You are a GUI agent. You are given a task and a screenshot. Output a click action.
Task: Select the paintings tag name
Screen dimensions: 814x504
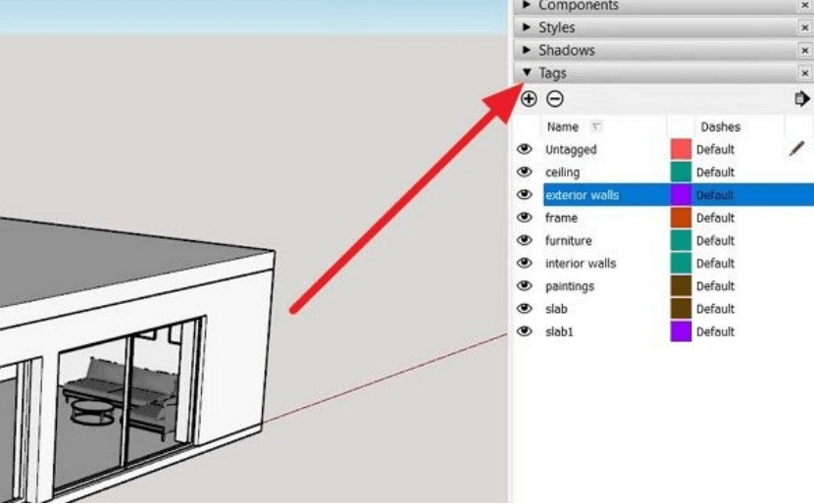click(570, 286)
